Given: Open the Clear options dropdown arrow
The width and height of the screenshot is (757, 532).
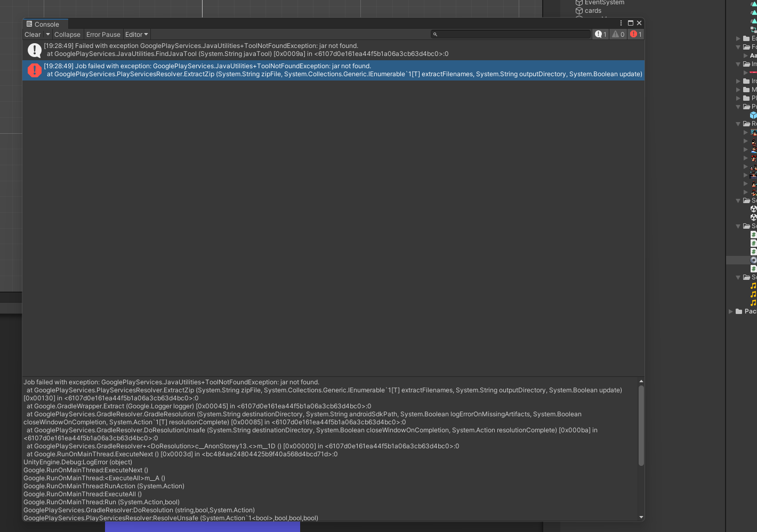Looking at the screenshot, I should pos(48,35).
